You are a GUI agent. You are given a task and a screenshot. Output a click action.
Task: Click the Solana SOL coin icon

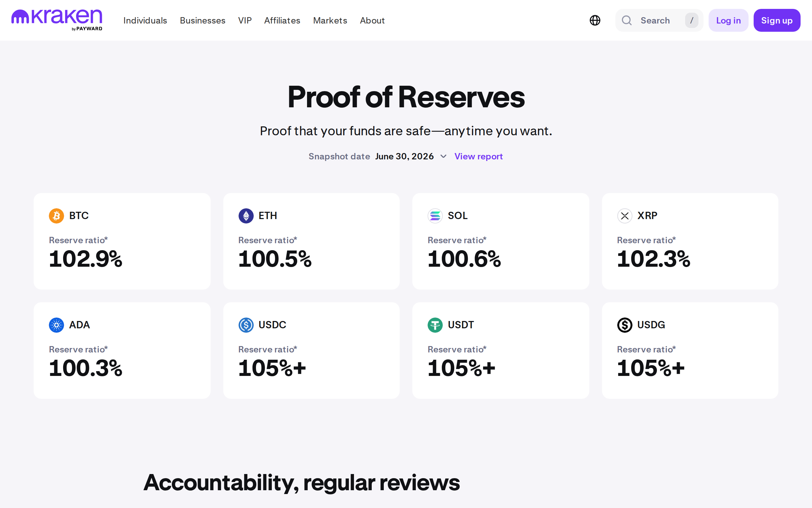click(435, 216)
